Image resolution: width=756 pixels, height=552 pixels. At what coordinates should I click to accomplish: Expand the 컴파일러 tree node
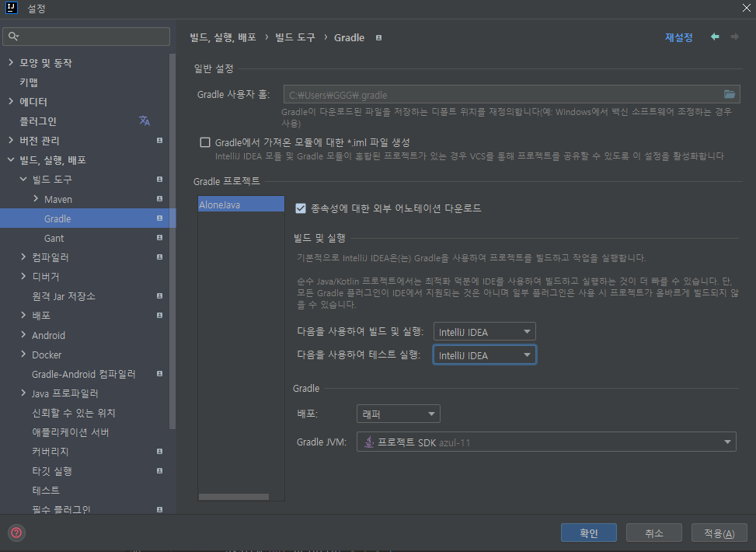pos(23,257)
